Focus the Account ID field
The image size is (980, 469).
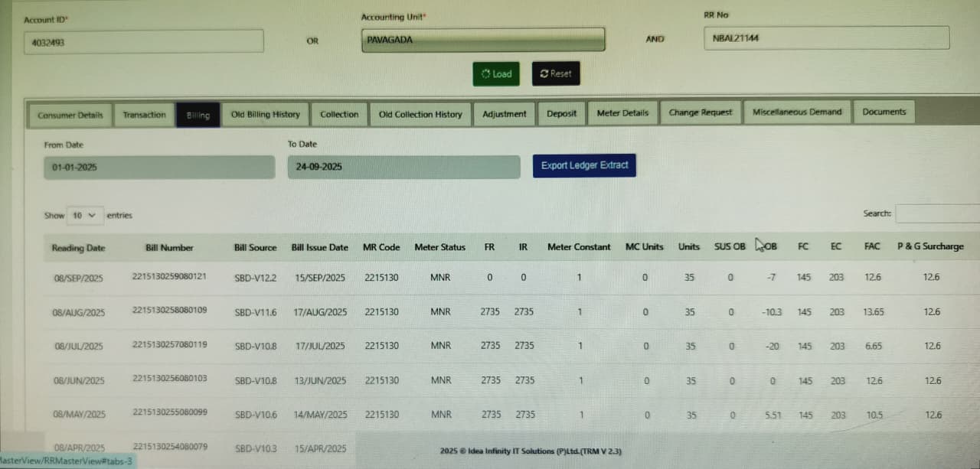coord(144,42)
